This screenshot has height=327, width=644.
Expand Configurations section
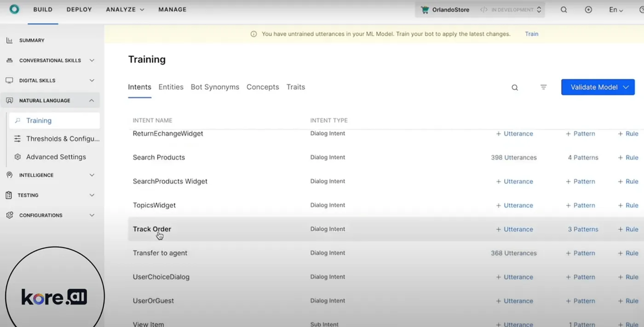(92, 215)
